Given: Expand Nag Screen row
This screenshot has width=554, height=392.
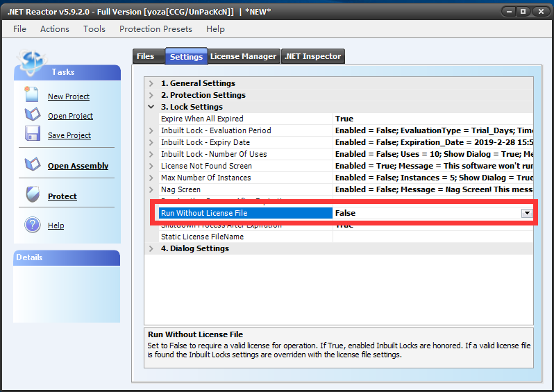Looking at the screenshot, I should [x=151, y=189].
